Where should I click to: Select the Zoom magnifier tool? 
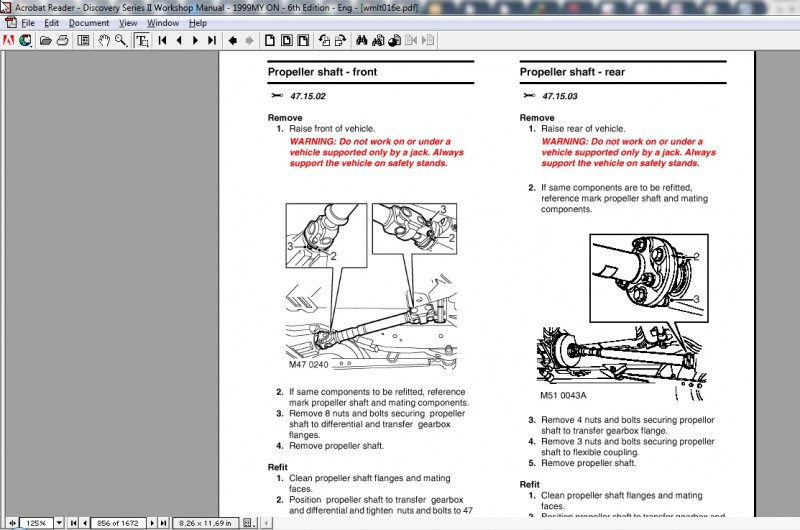coord(120,41)
